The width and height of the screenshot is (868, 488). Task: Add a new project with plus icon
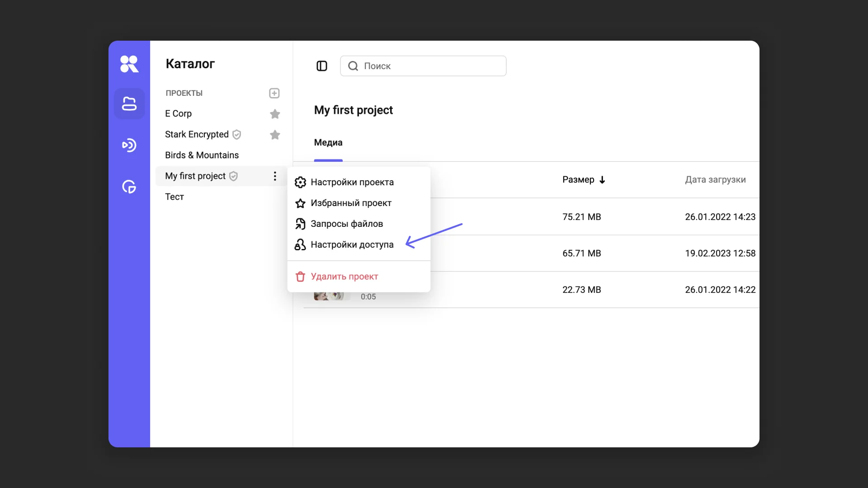pos(274,93)
